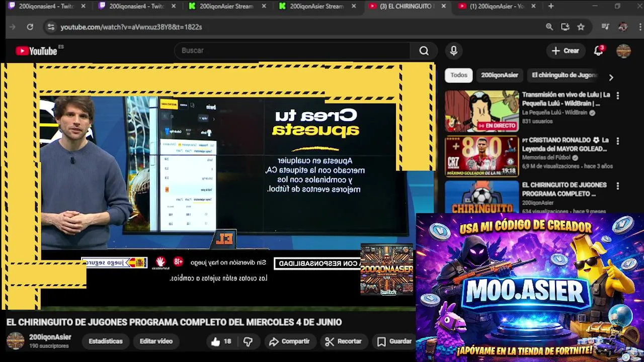Click the magnifier search button beside Buscar
The height and width of the screenshot is (362, 644).
(424, 51)
